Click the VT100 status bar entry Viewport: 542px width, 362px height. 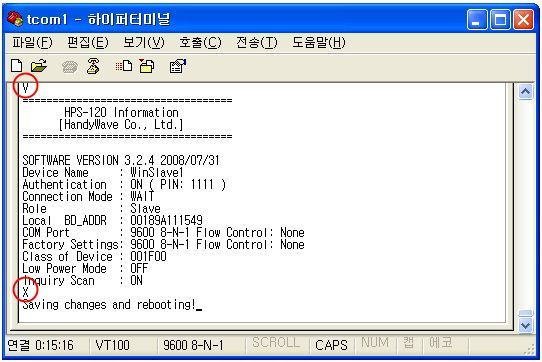click(112, 345)
